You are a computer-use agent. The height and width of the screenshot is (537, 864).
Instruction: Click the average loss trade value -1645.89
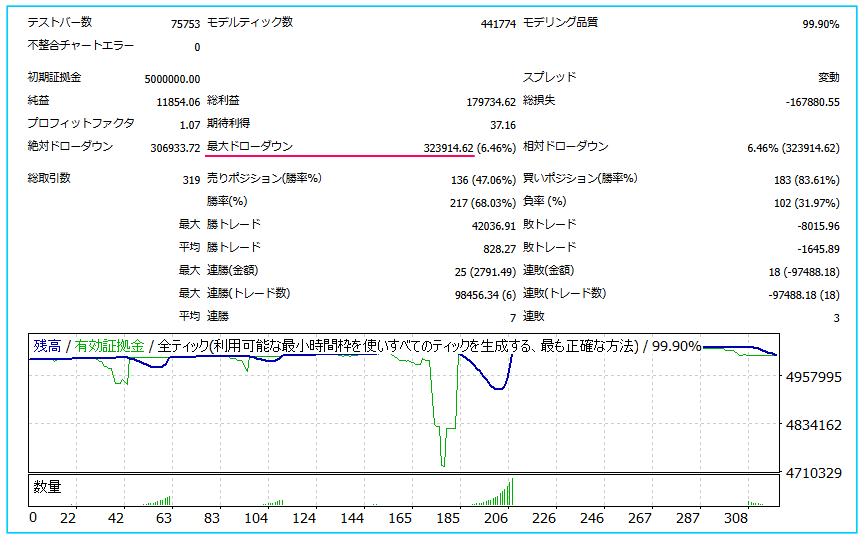[x=818, y=249]
